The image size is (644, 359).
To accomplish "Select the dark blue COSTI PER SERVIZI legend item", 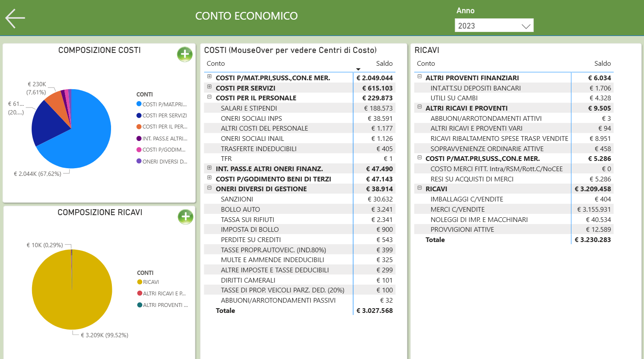I will [x=162, y=116].
